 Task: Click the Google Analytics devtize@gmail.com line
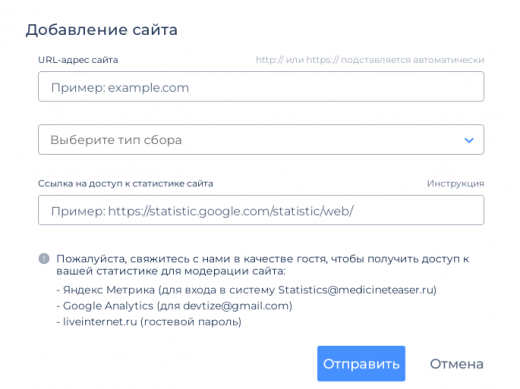(x=174, y=306)
